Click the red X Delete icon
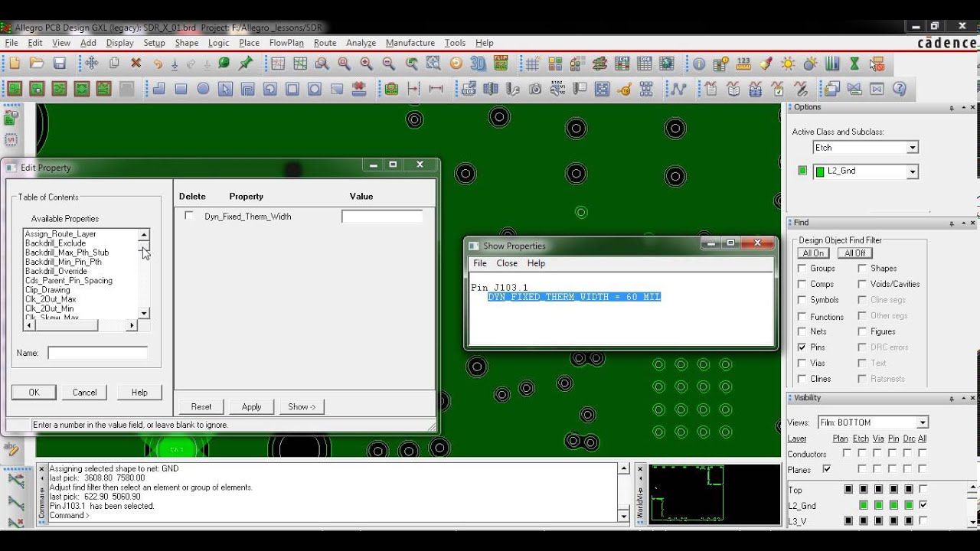 point(136,64)
